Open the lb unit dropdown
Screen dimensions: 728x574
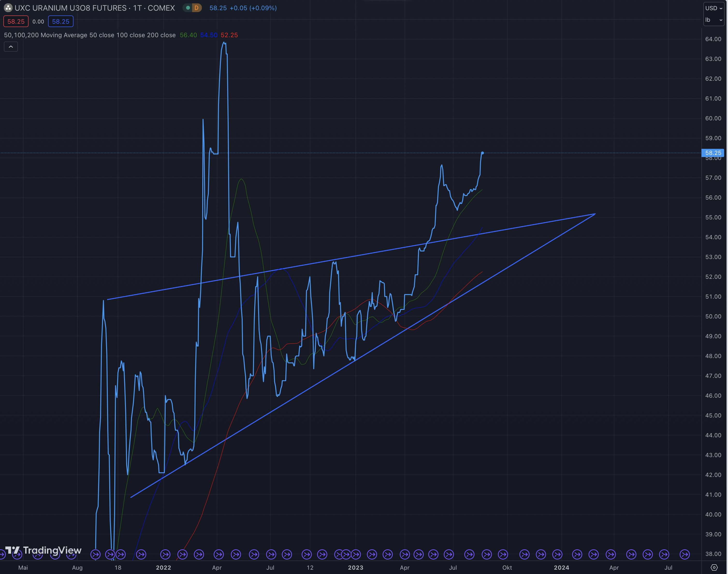click(713, 20)
